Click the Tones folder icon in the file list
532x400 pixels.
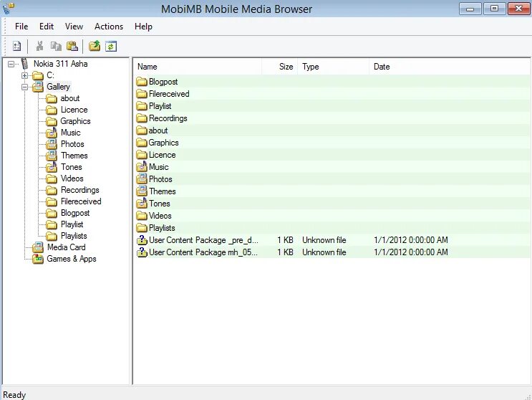(142, 204)
